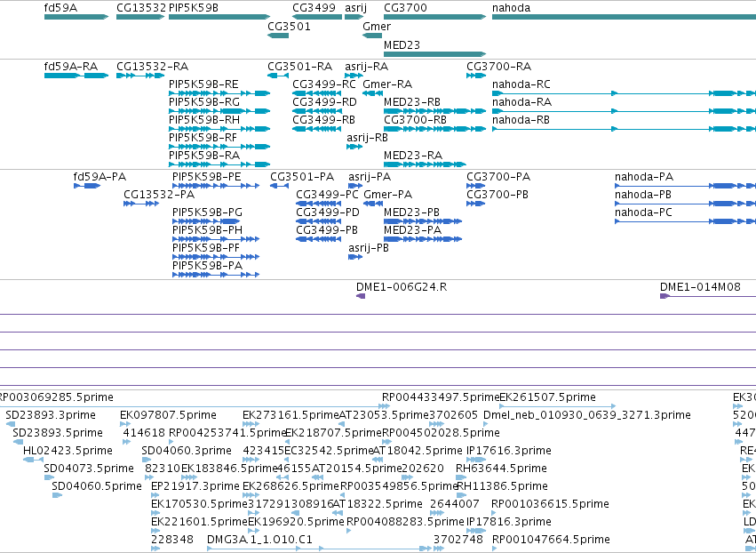Viewport: 756px width, 553px height.
Task: Click the nahoda gene label
Action: [x=512, y=8]
